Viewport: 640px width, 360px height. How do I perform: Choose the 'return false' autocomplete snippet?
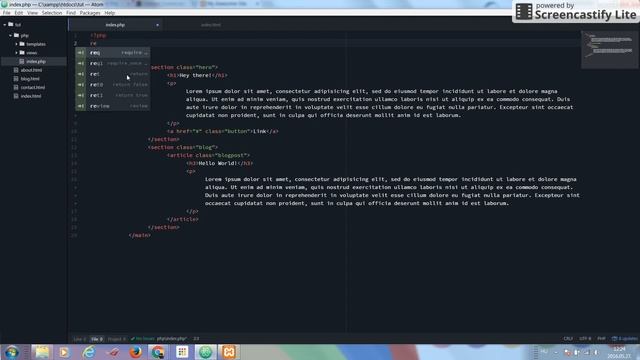point(113,84)
